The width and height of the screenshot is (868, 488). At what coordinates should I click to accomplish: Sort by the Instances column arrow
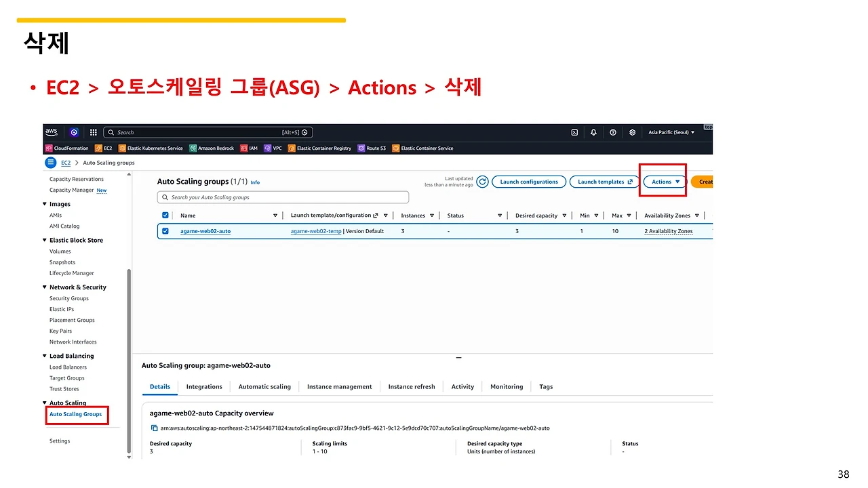(x=432, y=216)
